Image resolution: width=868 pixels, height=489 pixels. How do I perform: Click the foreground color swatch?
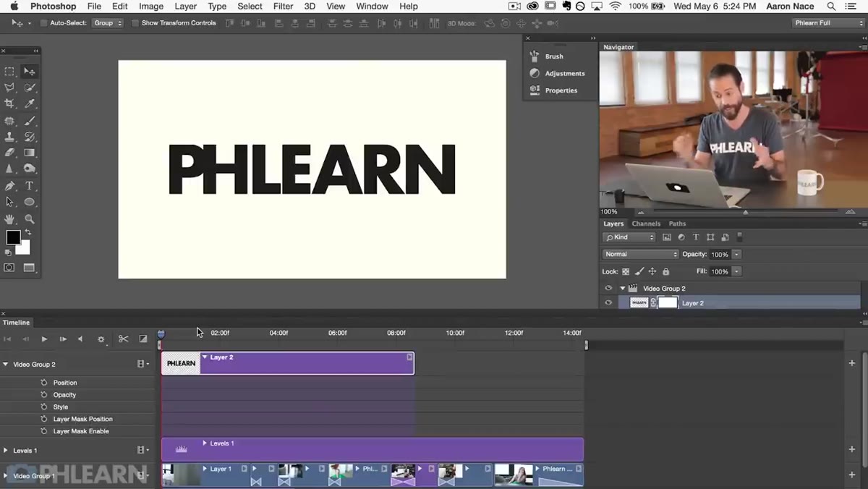click(x=13, y=237)
